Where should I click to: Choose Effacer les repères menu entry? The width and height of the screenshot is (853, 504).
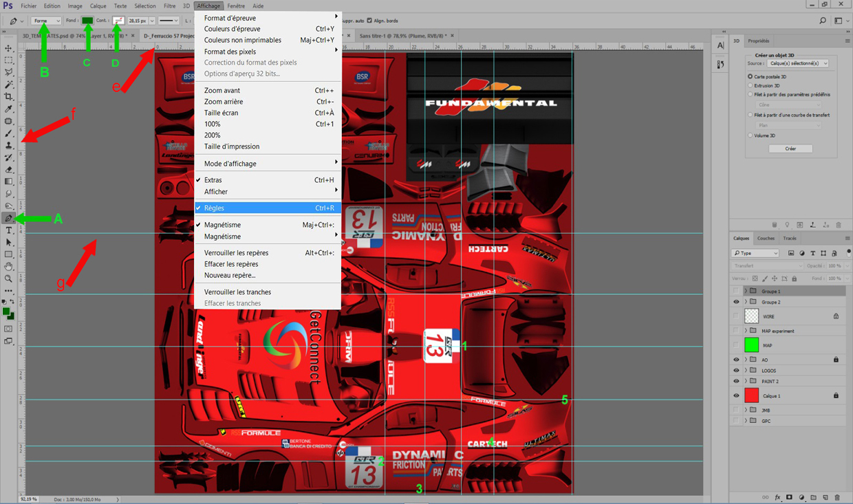click(x=268, y=264)
